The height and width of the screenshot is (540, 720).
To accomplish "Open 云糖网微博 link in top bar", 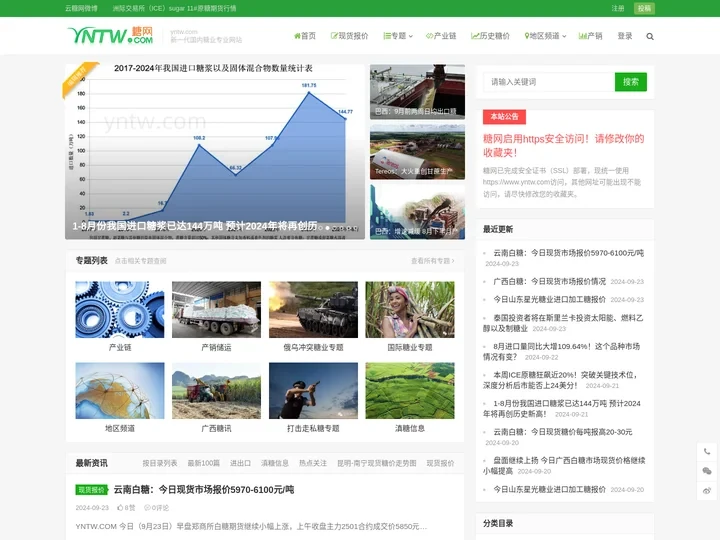I will 81,8.
